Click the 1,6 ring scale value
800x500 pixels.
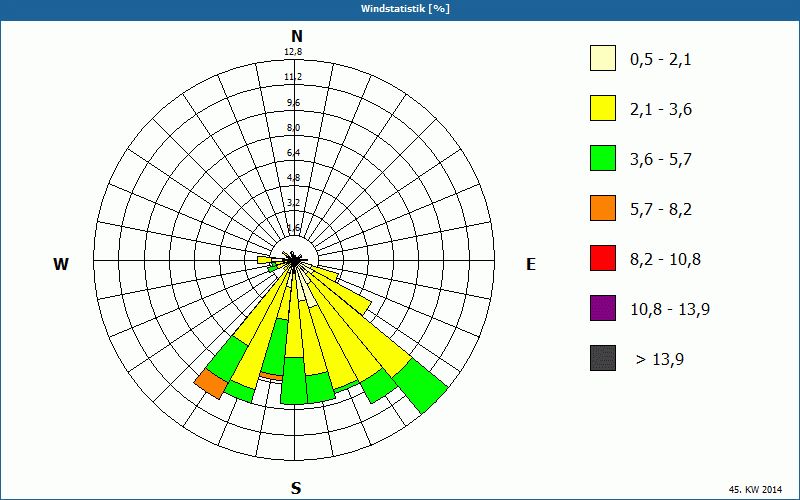pyautogui.click(x=293, y=228)
